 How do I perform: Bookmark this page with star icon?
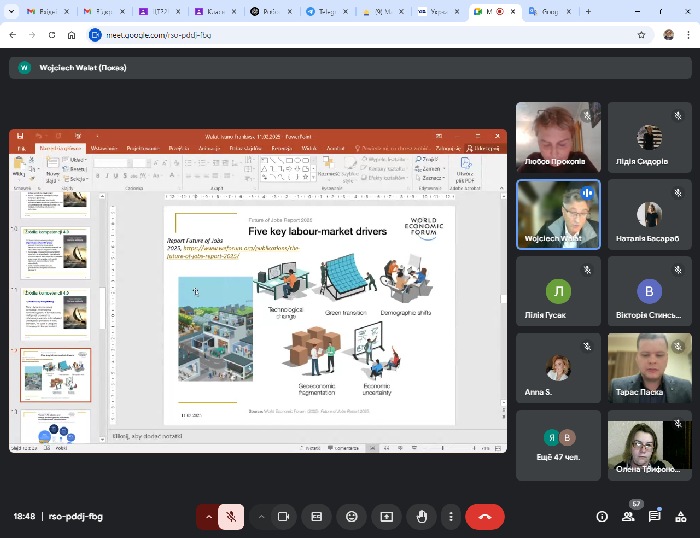point(641,34)
